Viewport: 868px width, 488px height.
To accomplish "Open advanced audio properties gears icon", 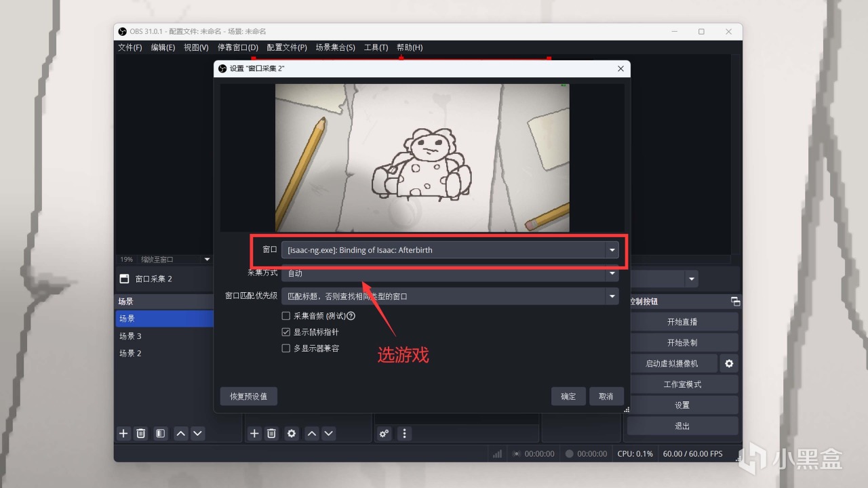I will pos(384,433).
